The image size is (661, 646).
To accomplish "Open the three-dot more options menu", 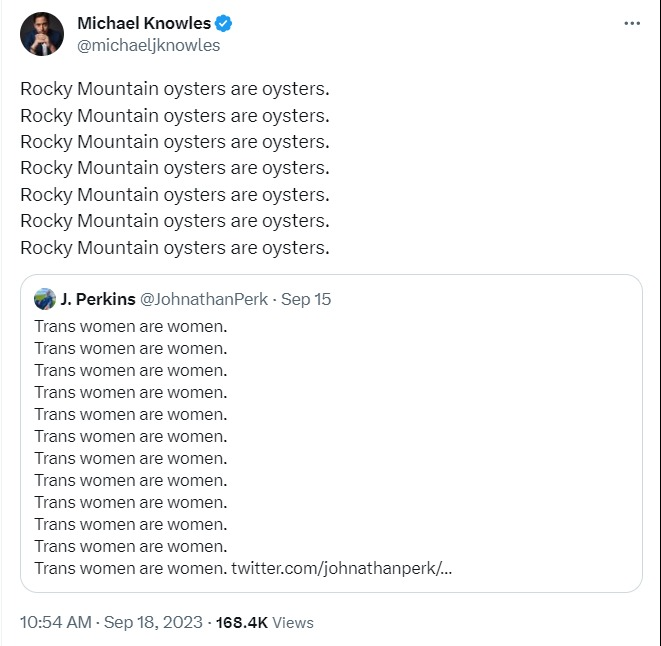I will coord(631,23).
